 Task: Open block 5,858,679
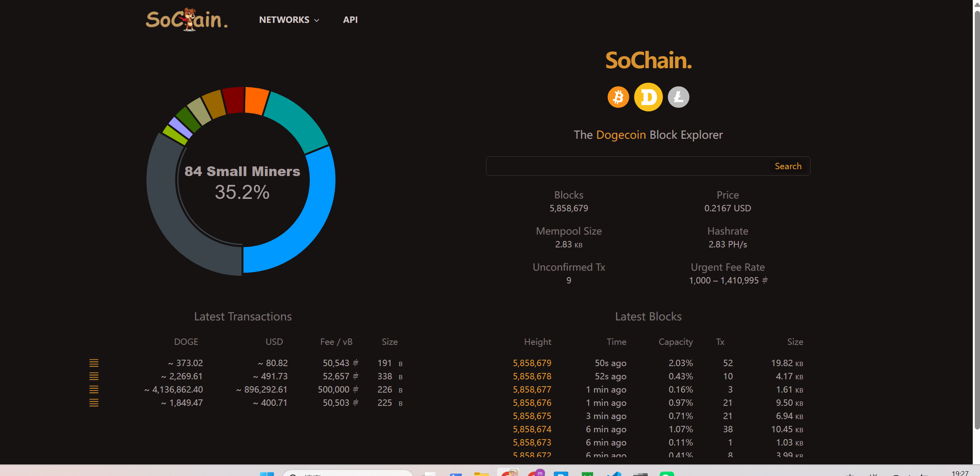532,363
